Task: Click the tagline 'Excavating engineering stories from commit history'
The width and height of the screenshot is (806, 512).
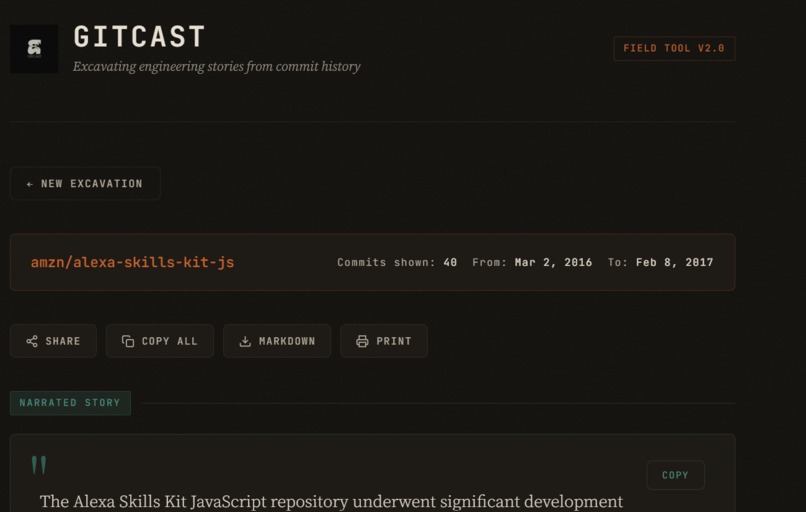Action: pyautogui.click(x=216, y=66)
